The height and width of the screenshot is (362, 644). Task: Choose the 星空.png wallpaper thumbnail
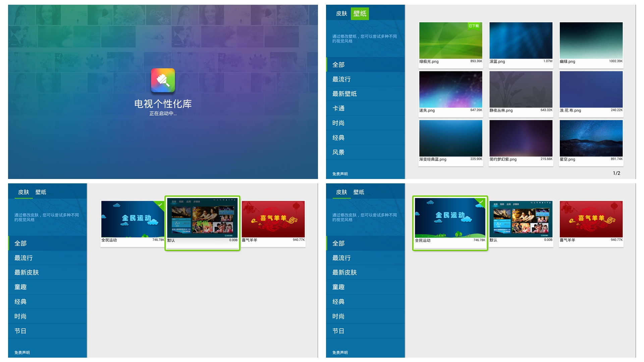(591, 138)
